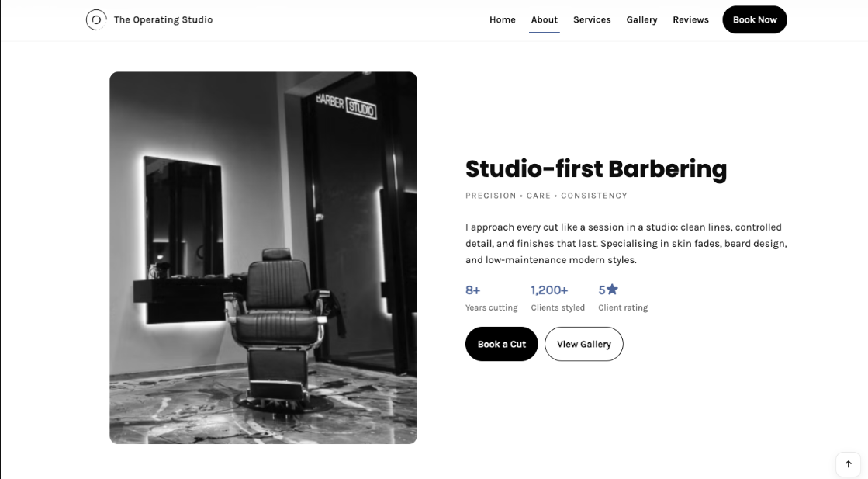Open the View Gallery outlined button

(x=583, y=344)
